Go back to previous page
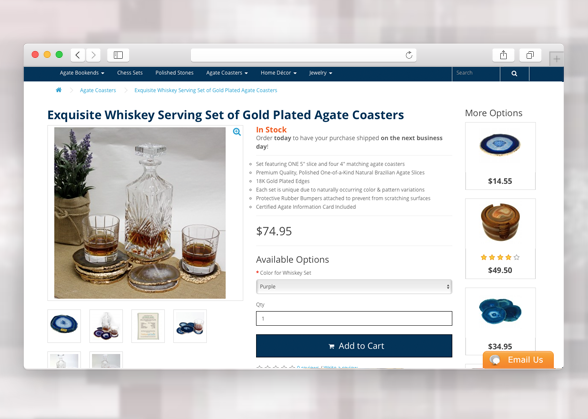The width and height of the screenshot is (588, 419). pos(78,55)
